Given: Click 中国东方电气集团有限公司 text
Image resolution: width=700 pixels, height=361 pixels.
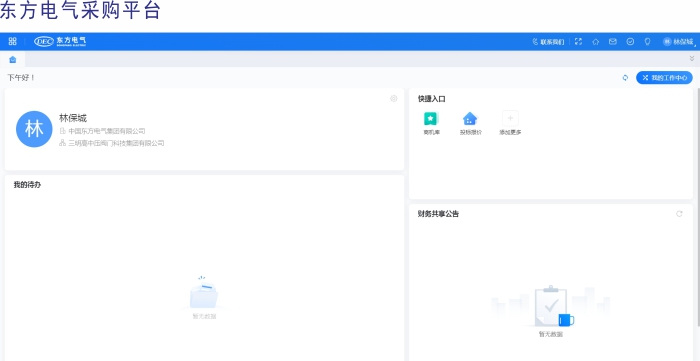Looking at the screenshot, I should pyautogui.click(x=107, y=131).
